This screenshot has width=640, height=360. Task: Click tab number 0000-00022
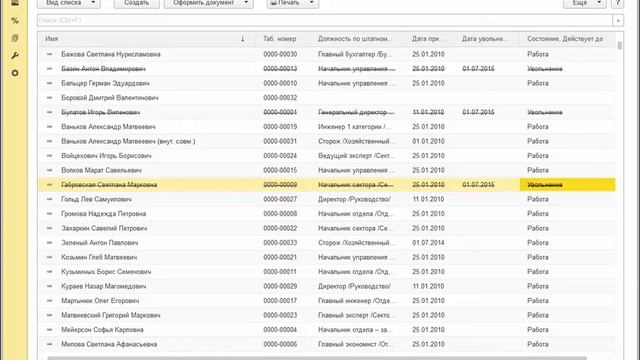click(280, 228)
